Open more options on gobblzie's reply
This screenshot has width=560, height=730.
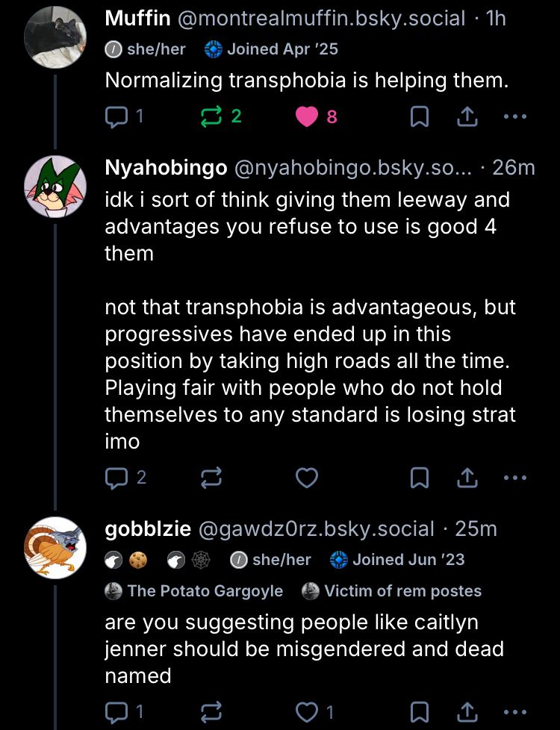pyautogui.click(x=514, y=711)
